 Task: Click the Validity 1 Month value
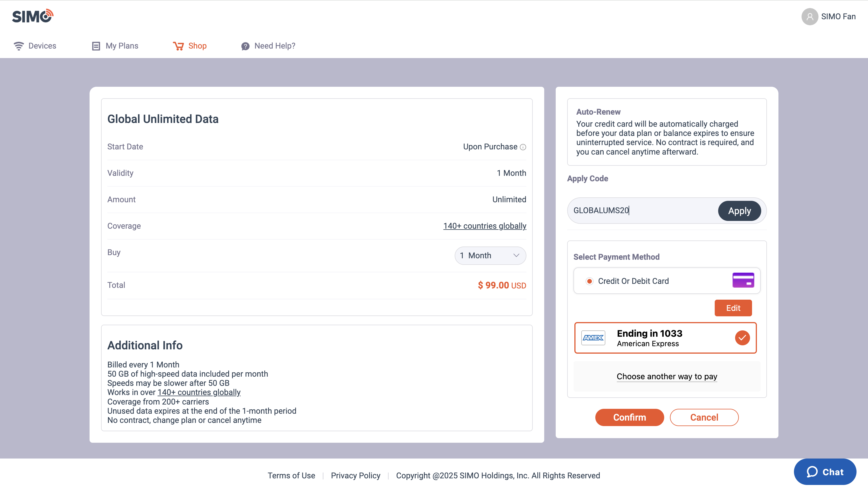pyautogui.click(x=511, y=173)
